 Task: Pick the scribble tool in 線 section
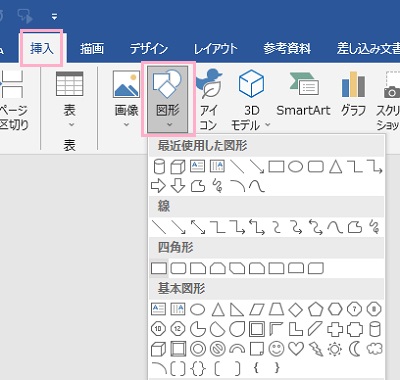(x=374, y=227)
